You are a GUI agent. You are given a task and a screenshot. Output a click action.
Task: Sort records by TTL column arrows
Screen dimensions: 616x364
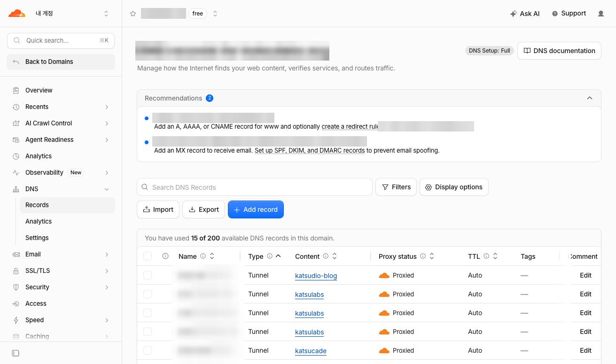pyautogui.click(x=495, y=256)
